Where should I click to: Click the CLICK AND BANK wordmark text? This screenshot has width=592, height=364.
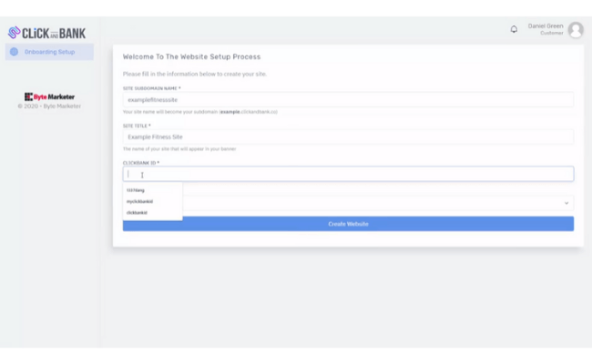point(54,34)
